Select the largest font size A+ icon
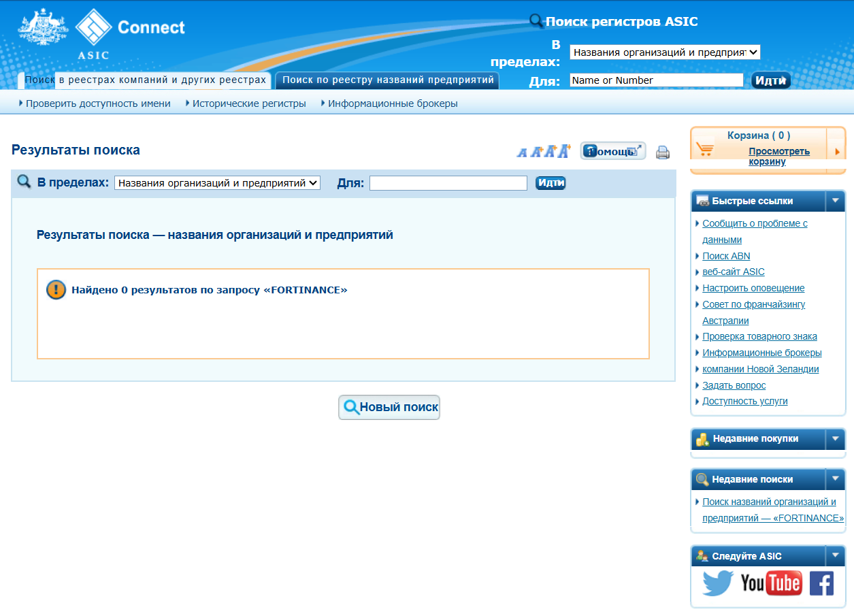Viewport: 854px width, 616px height. pyautogui.click(x=564, y=150)
